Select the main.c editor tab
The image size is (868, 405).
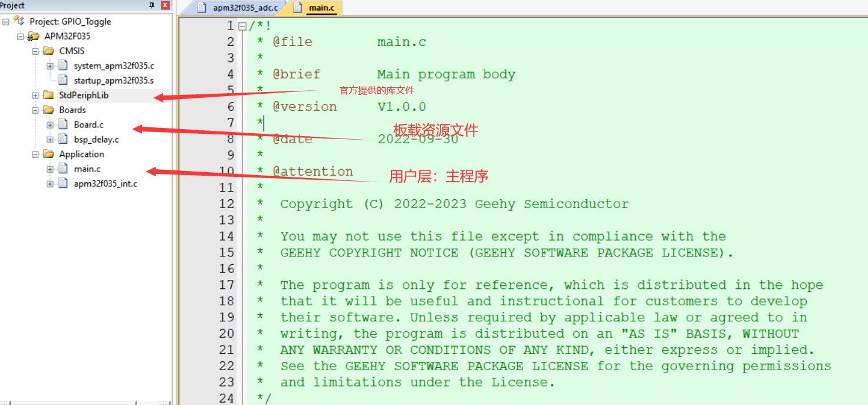(322, 8)
